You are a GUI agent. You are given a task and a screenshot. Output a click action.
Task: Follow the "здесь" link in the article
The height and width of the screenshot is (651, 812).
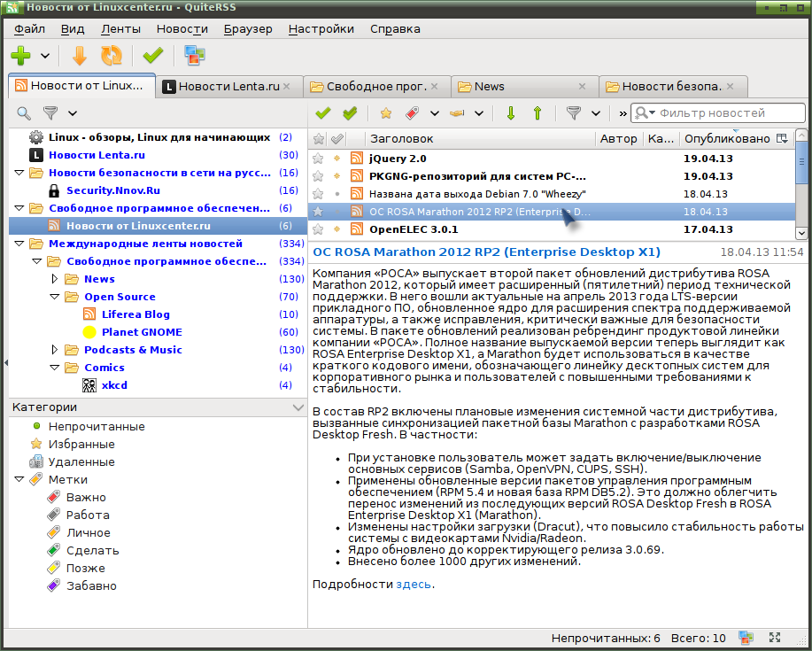pyautogui.click(x=414, y=585)
